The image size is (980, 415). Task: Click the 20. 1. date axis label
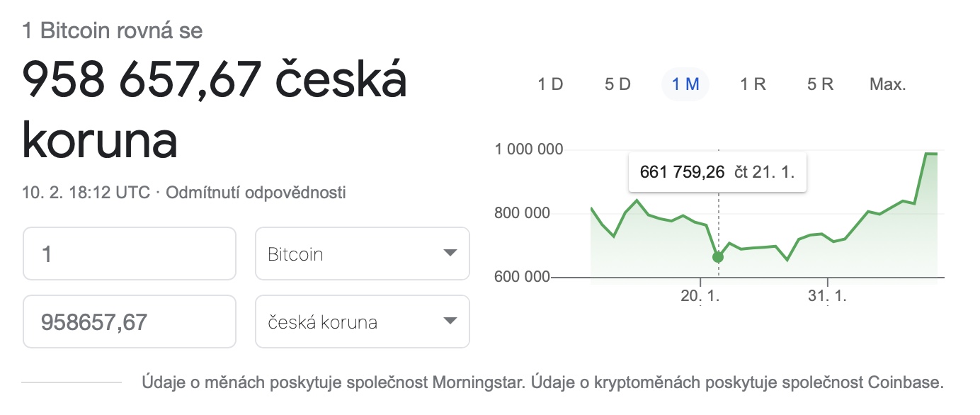pyautogui.click(x=700, y=296)
